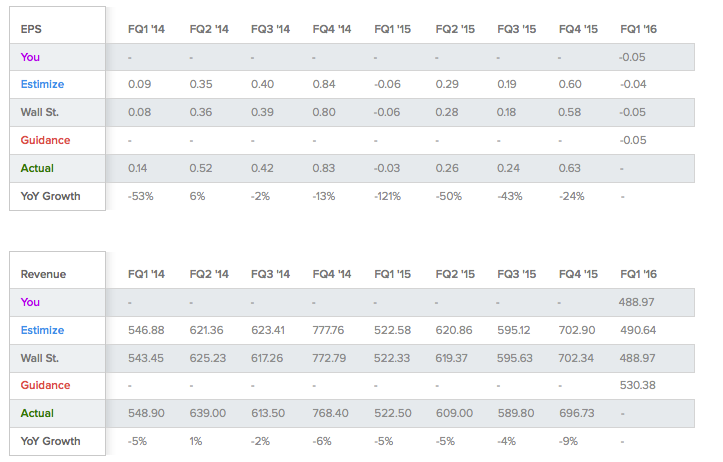Click the YoY Growth label in Revenue table
The image size is (723, 462).
coord(50,440)
